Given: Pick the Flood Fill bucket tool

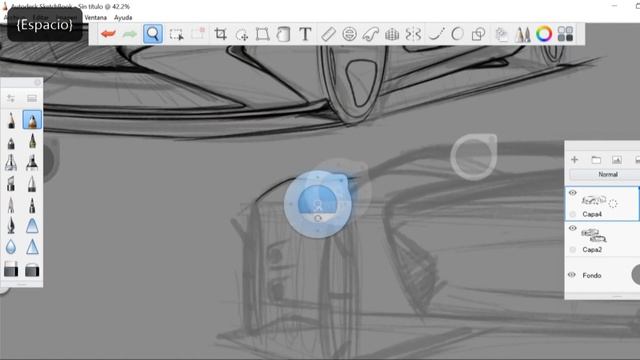Looking at the screenshot, I should pos(283,34).
